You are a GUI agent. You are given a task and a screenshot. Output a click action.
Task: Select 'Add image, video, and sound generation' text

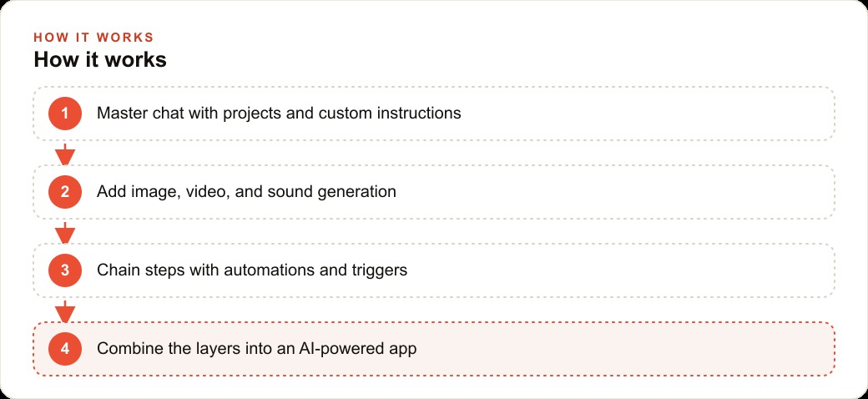tap(246, 192)
